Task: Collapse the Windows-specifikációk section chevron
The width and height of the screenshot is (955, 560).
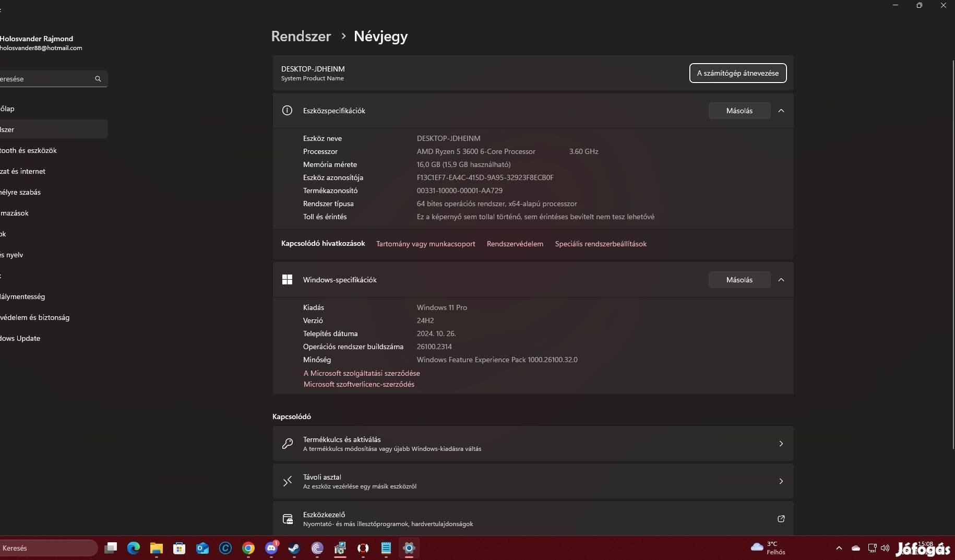Action: [x=781, y=280]
